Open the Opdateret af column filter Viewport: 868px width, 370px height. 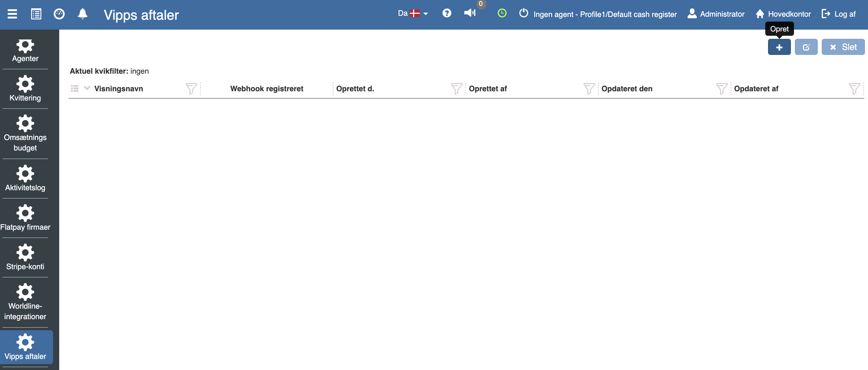(x=854, y=89)
